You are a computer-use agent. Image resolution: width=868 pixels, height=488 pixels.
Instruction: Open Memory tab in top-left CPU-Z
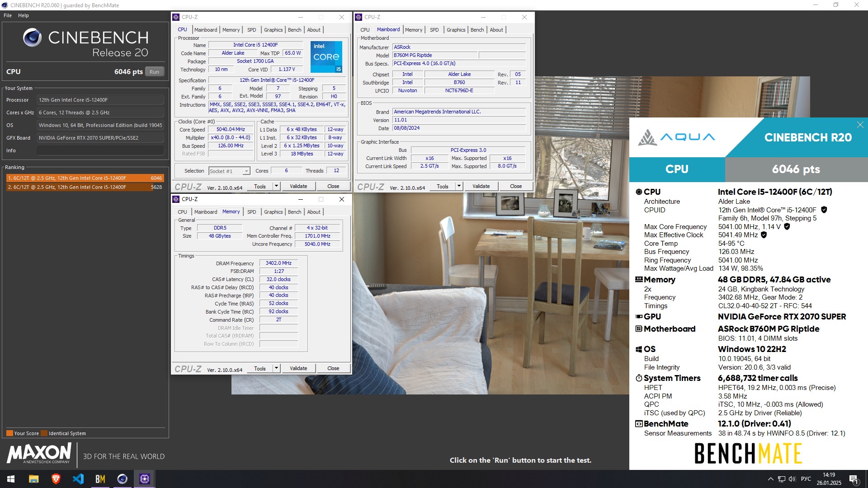coord(231,30)
